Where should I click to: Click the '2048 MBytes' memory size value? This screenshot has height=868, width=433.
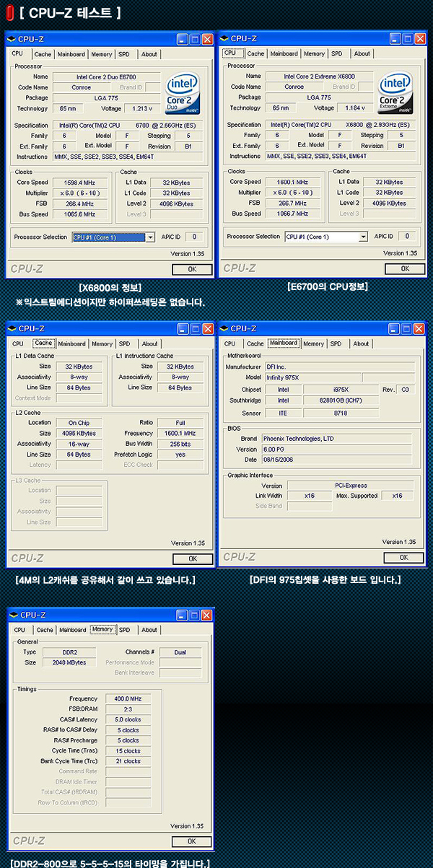[70, 662]
